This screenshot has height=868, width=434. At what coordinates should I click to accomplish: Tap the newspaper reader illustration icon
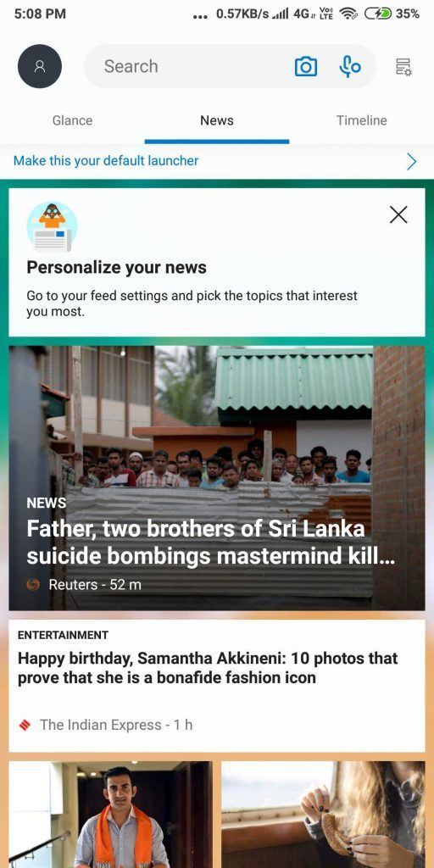tap(52, 227)
